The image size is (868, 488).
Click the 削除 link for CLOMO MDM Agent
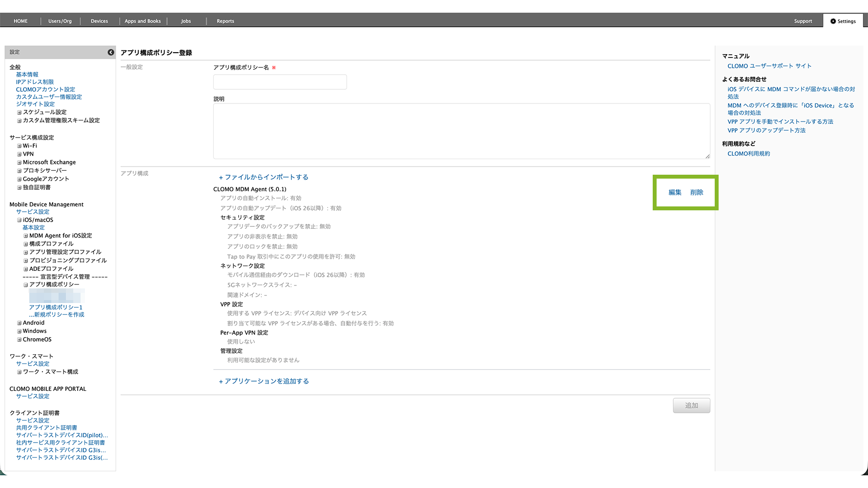pyautogui.click(x=697, y=192)
